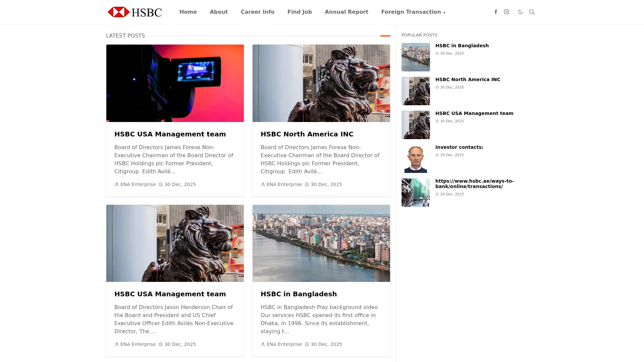Click the HSBC logo in header
This screenshot has height=362, width=644.
click(135, 12)
